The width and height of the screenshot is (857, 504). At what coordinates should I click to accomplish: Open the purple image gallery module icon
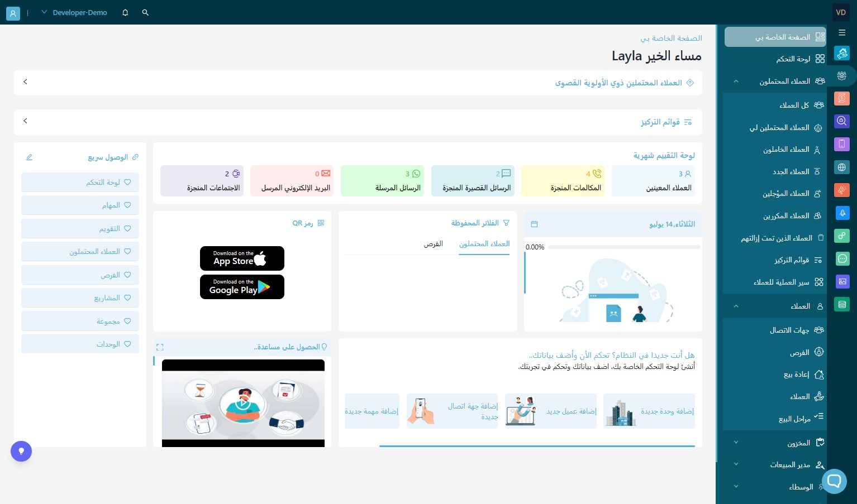coord(842,281)
